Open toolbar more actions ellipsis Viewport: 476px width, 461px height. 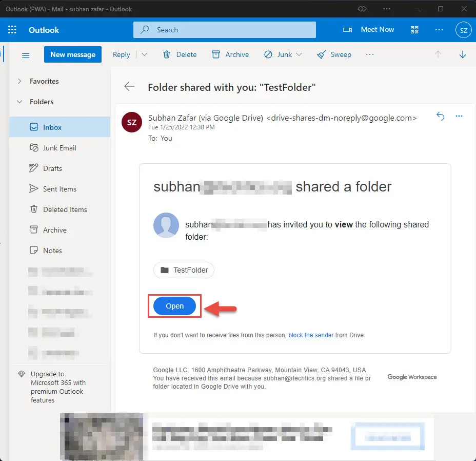[x=370, y=54]
